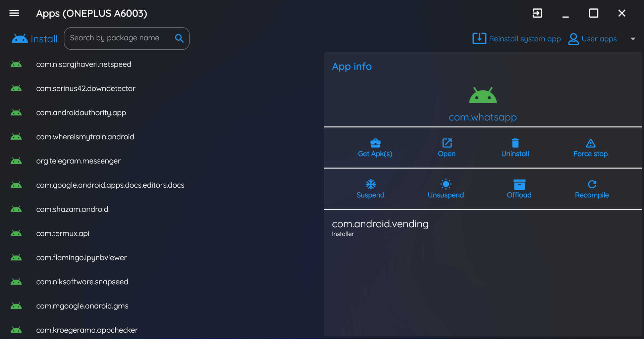Click the Uninstall trash icon
The width and height of the screenshot is (644, 339).
516,143
